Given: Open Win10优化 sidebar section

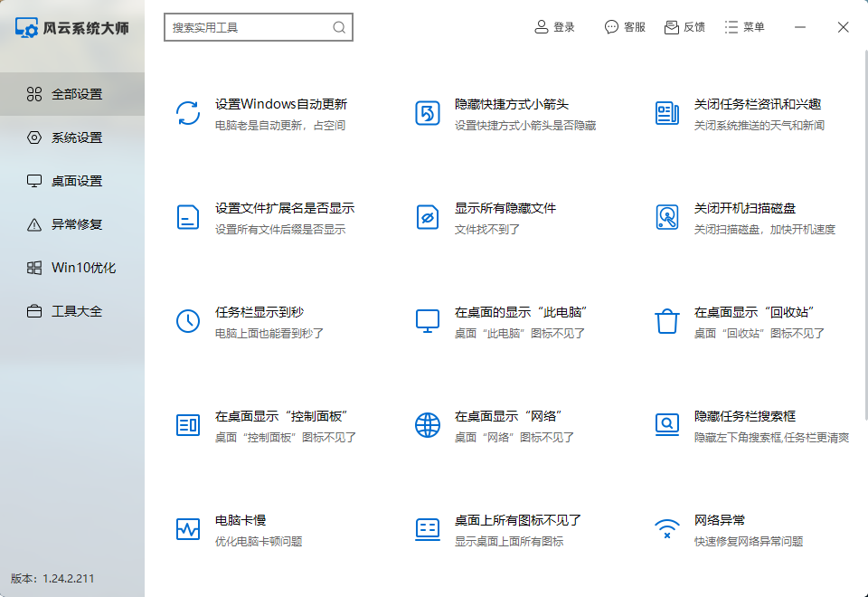Looking at the screenshot, I should (x=72, y=268).
